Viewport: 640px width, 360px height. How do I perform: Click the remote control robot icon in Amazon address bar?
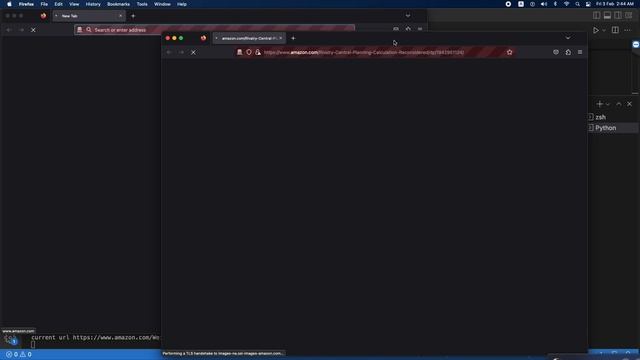pos(240,52)
